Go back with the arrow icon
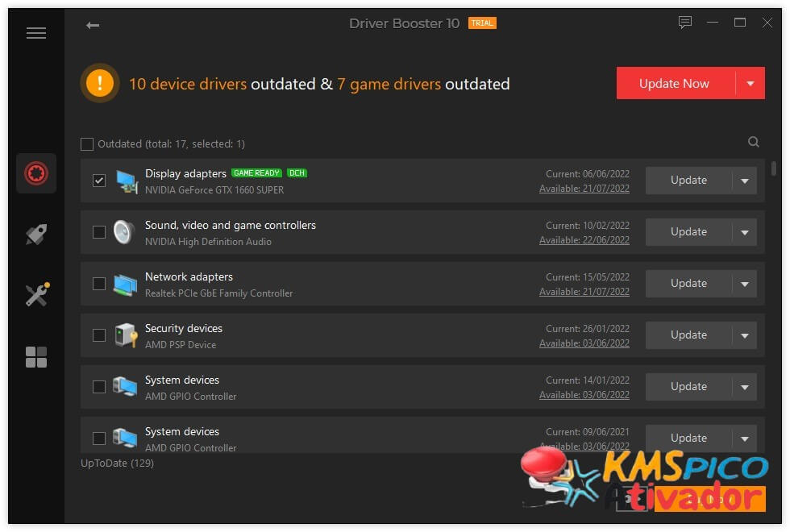Image resolution: width=790 pixels, height=532 pixels. click(93, 25)
